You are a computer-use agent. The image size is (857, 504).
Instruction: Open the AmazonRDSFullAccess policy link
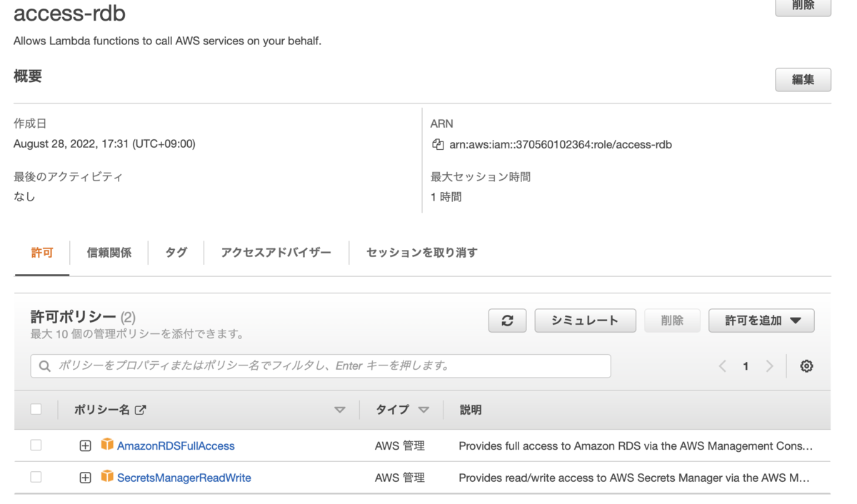[x=176, y=445]
